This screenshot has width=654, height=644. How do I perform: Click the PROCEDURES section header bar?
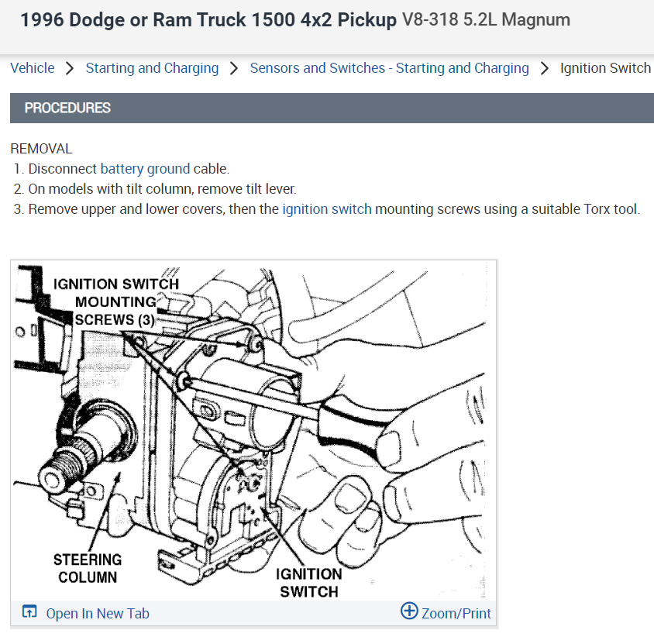click(x=332, y=108)
